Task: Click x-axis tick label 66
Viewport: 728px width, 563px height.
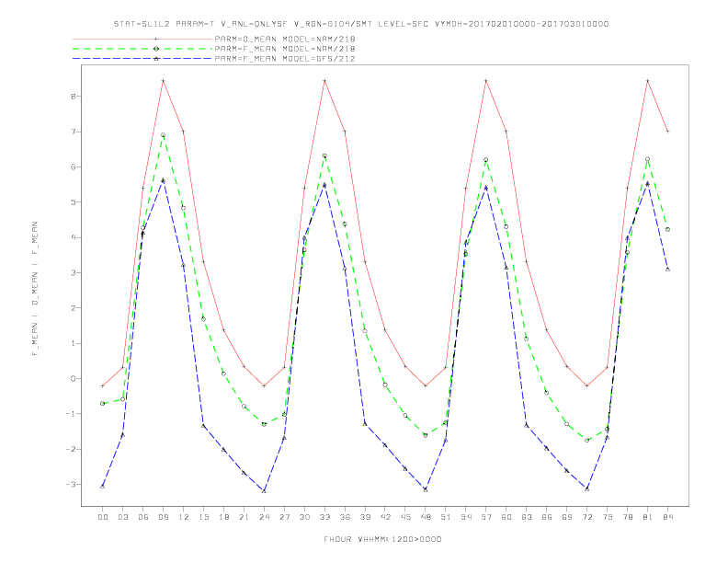Action: coord(547,517)
